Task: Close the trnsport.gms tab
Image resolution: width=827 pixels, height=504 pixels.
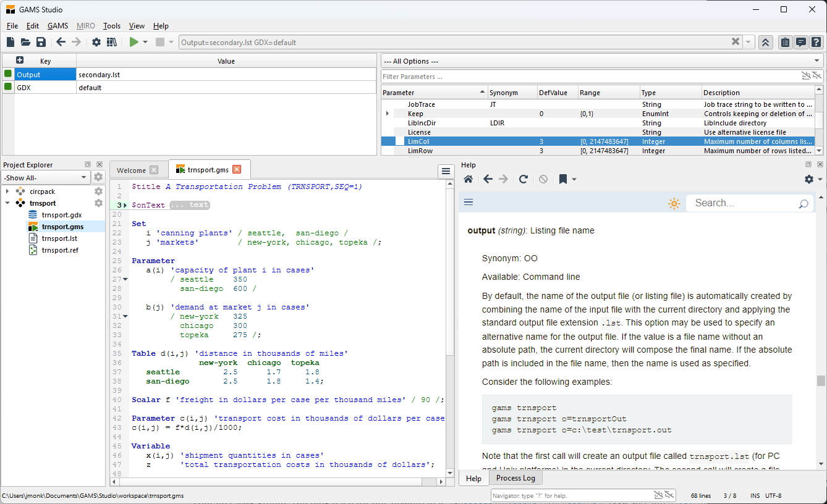Action: 237,170
